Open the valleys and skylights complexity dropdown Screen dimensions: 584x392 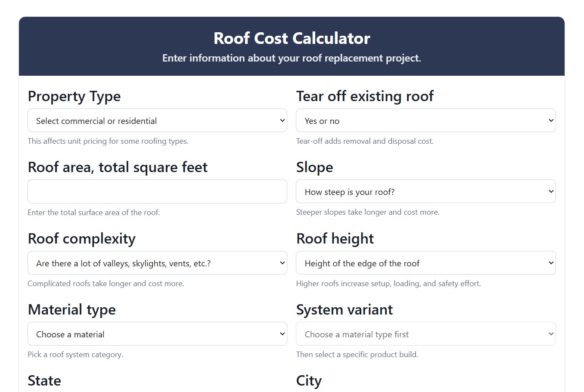[157, 262]
